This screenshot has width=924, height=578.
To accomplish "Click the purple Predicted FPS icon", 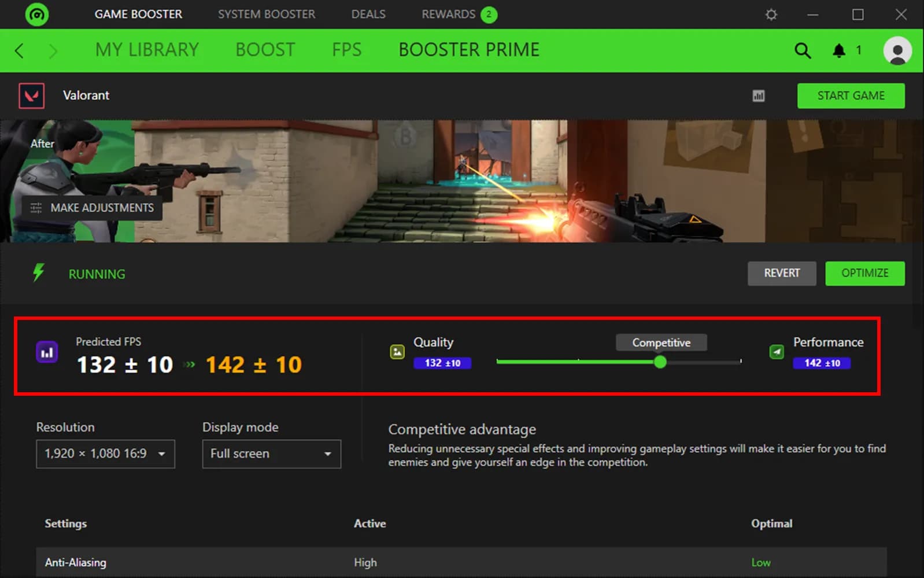I will [47, 352].
